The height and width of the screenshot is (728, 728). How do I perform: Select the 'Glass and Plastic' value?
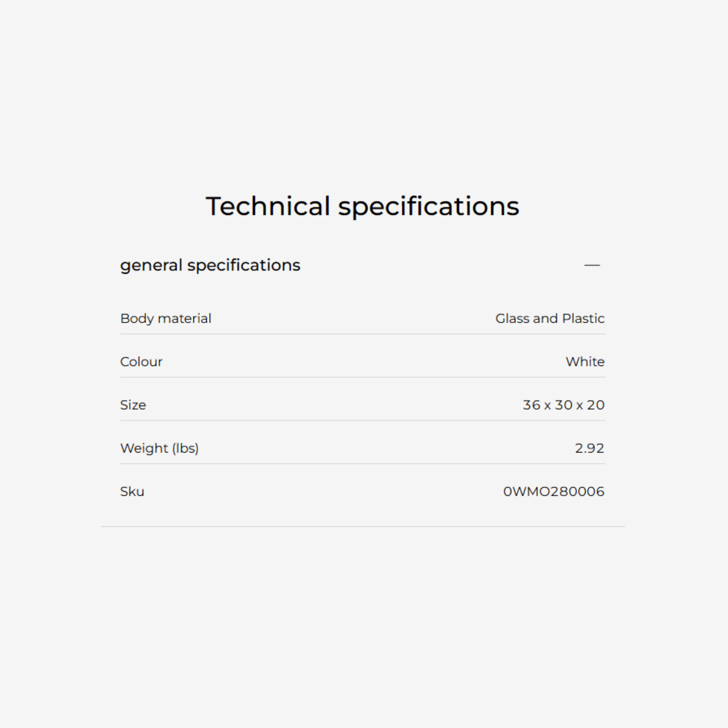[x=550, y=319]
